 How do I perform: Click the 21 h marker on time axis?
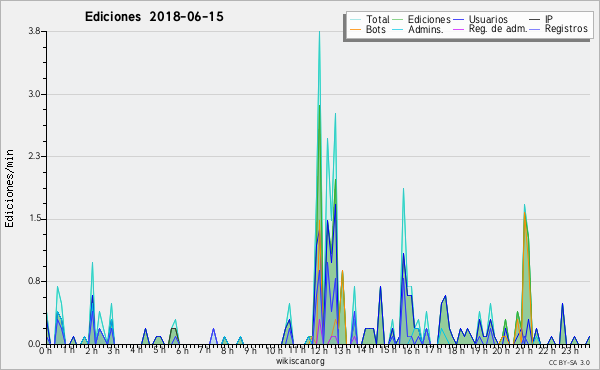[524, 351]
